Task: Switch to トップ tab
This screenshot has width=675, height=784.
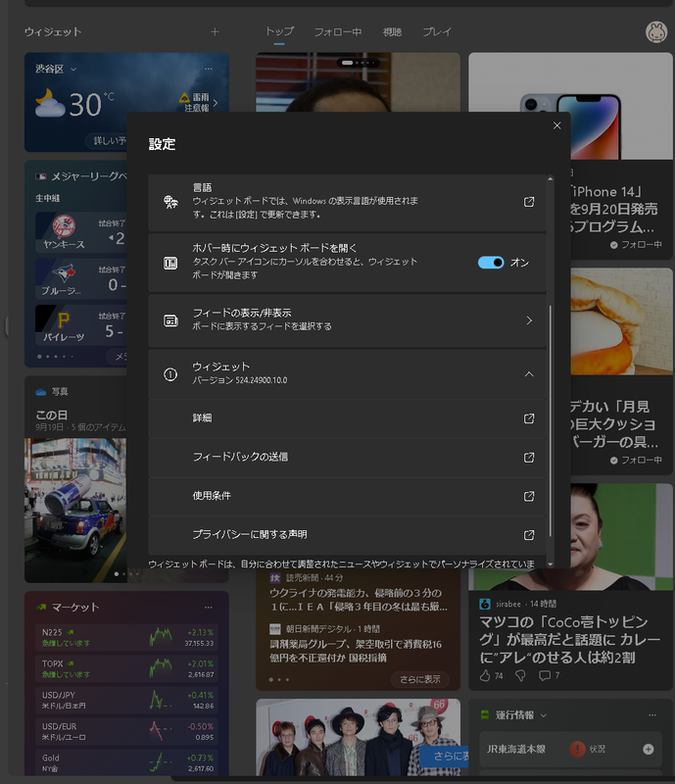Action: pos(279,31)
